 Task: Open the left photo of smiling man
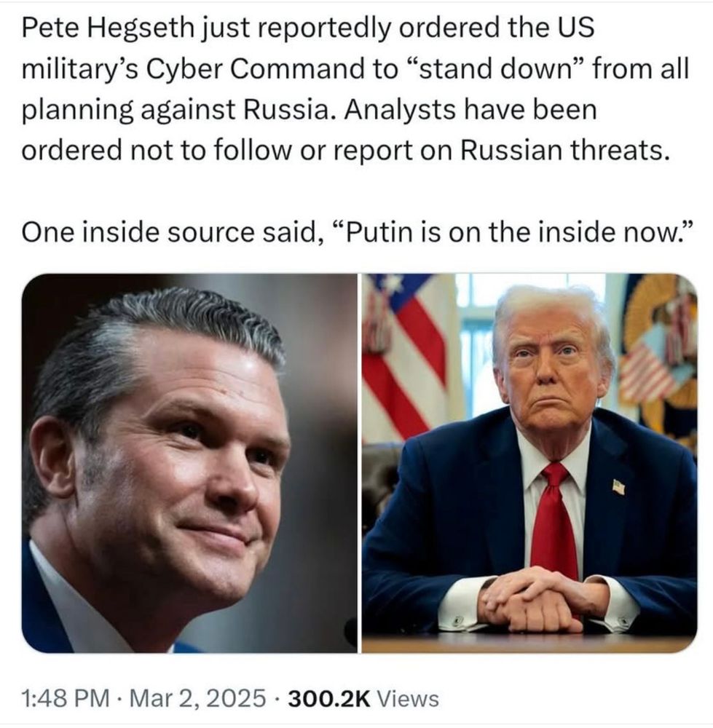point(189,463)
